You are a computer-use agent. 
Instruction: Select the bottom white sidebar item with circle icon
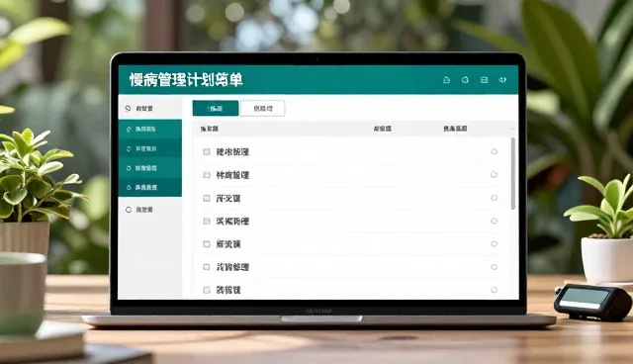coord(150,210)
